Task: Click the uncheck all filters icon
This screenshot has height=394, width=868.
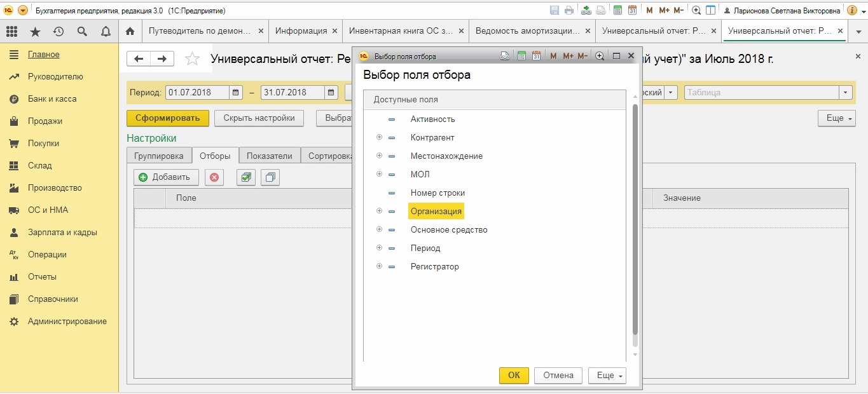Action: pos(270,177)
